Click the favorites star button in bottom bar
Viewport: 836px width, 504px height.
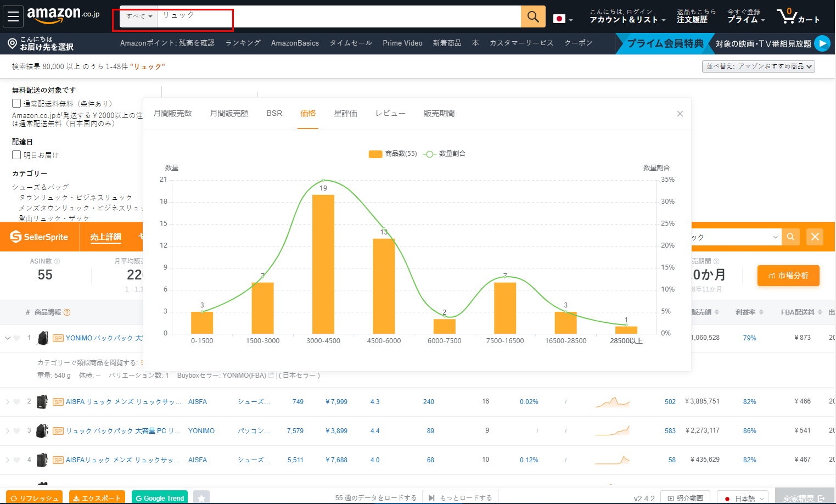coord(201,498)
